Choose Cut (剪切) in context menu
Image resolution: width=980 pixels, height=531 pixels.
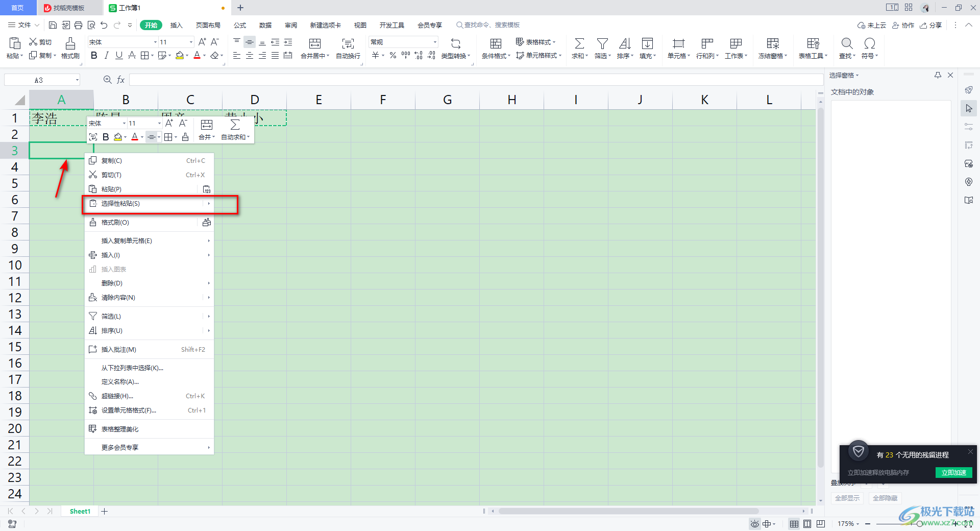point(149,175)
